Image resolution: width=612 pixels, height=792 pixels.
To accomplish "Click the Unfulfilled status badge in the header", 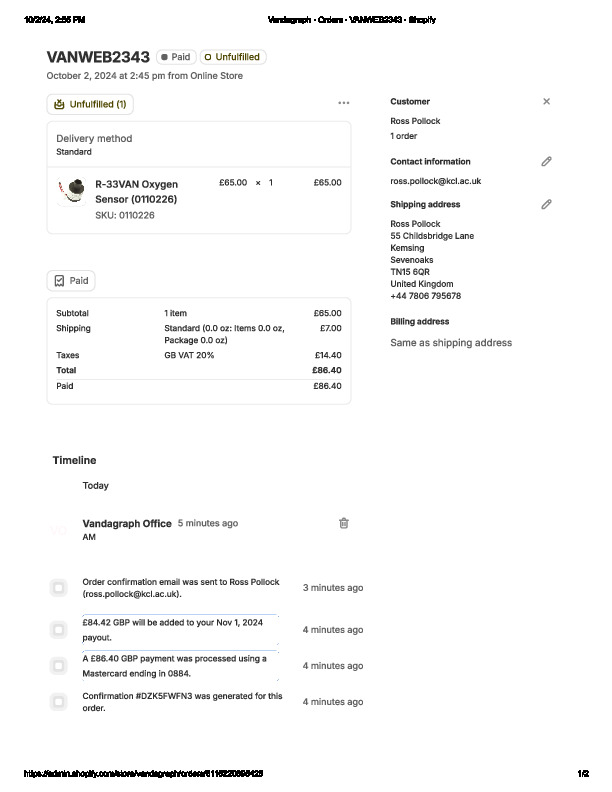I will click(232, 57).
